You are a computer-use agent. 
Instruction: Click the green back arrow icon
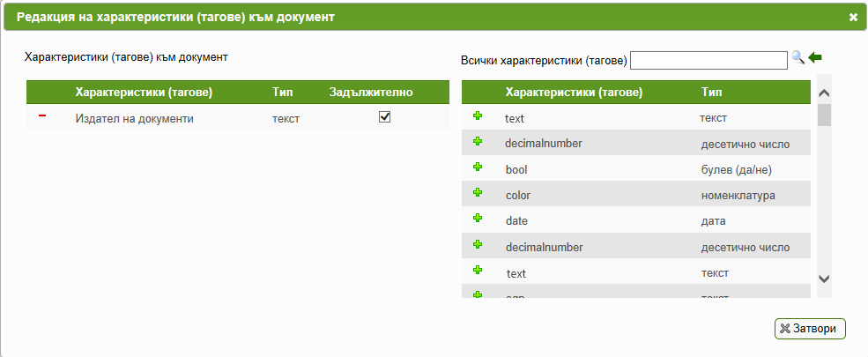[815, 57]
